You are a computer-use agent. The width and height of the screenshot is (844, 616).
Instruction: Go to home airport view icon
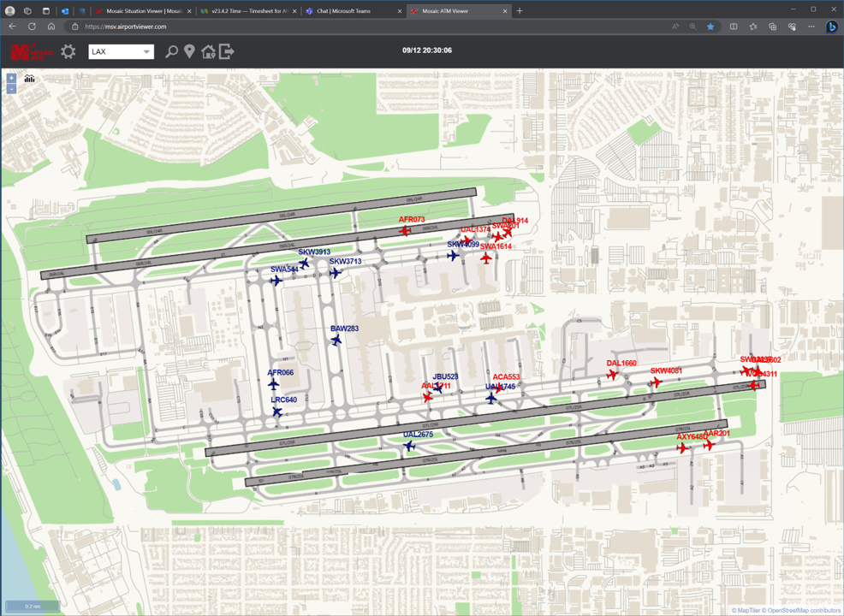click(208, 51)
